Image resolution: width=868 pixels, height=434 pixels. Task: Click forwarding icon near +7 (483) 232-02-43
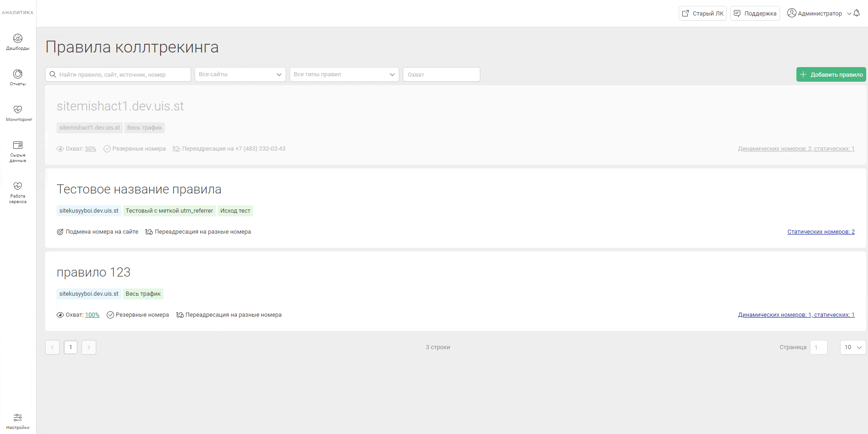177,149
